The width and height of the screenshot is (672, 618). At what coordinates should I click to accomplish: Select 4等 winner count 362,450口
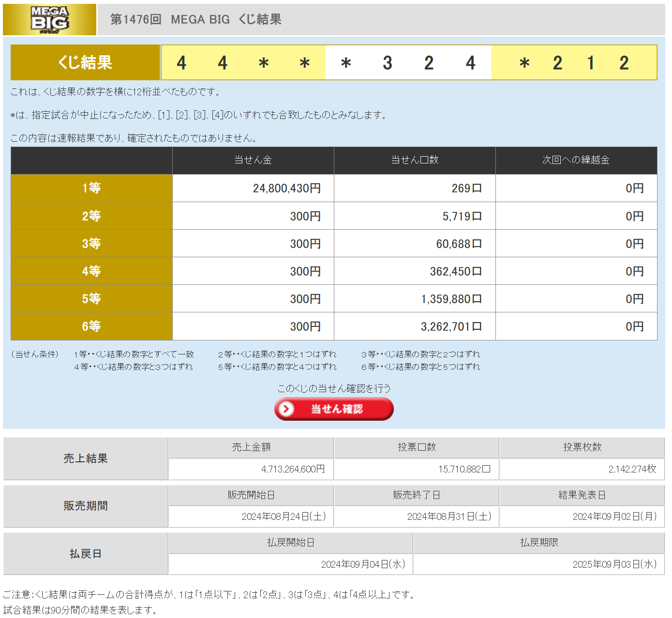(x=456, y=271)
